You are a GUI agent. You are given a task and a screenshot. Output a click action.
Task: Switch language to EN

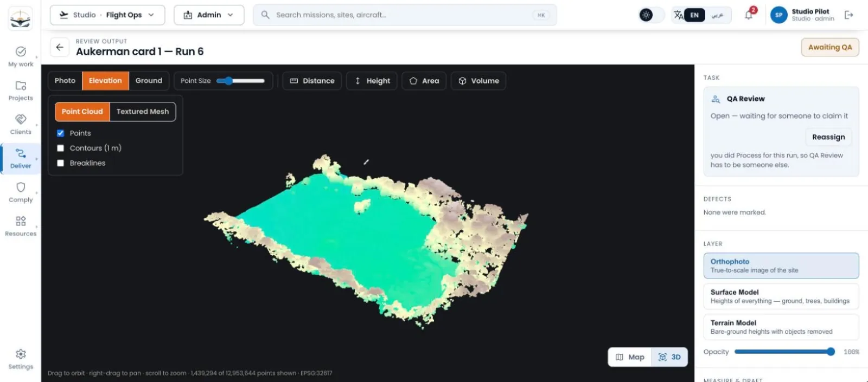[694, 15]
